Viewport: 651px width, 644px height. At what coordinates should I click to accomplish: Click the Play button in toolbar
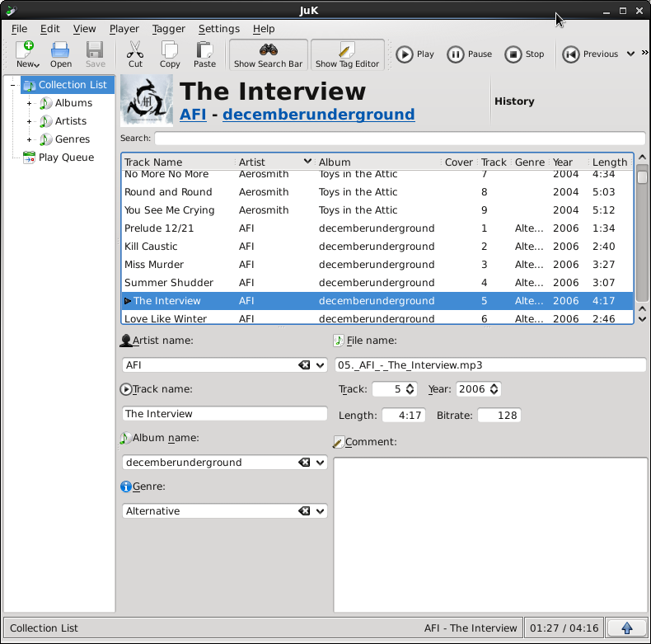click(414, 54)
